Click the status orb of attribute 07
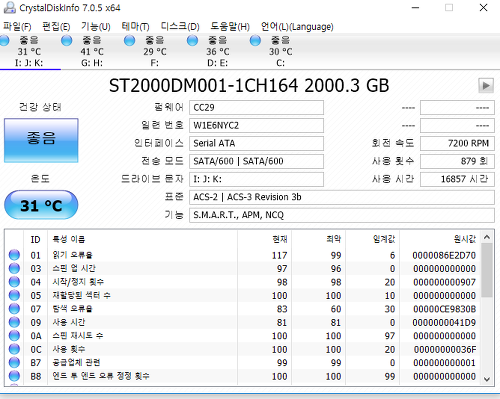500x399 pixels. tap(14, 309)
